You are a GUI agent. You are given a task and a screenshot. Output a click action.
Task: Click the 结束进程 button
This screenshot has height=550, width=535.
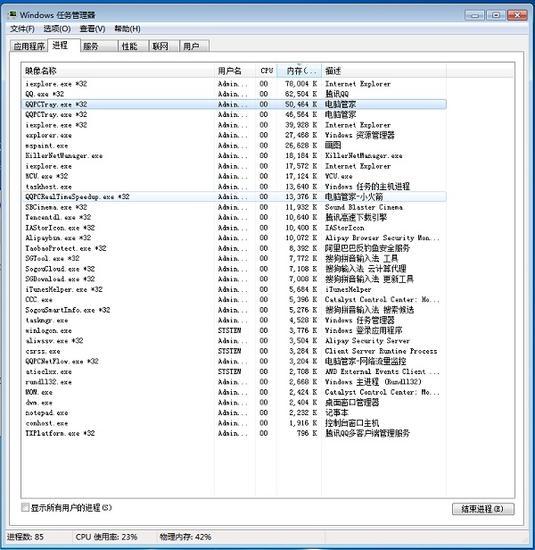click(483, 509)
